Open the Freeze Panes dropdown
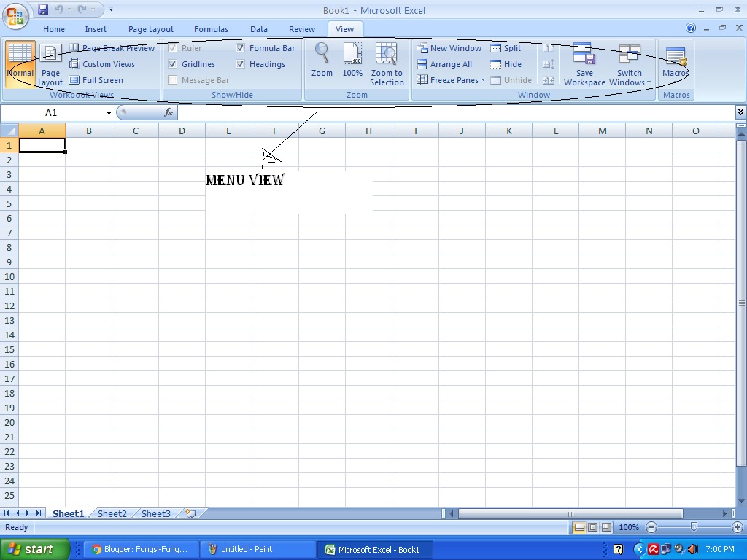747x560 pixels. pos(451,80)
